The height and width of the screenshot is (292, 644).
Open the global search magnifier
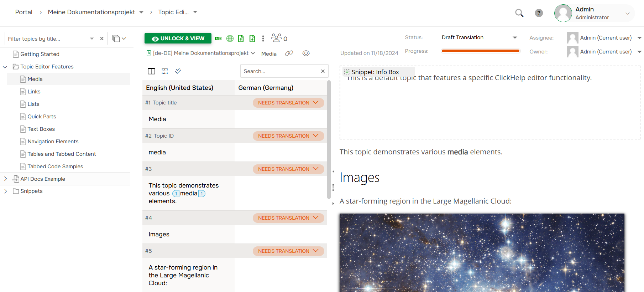click(519, 13)
